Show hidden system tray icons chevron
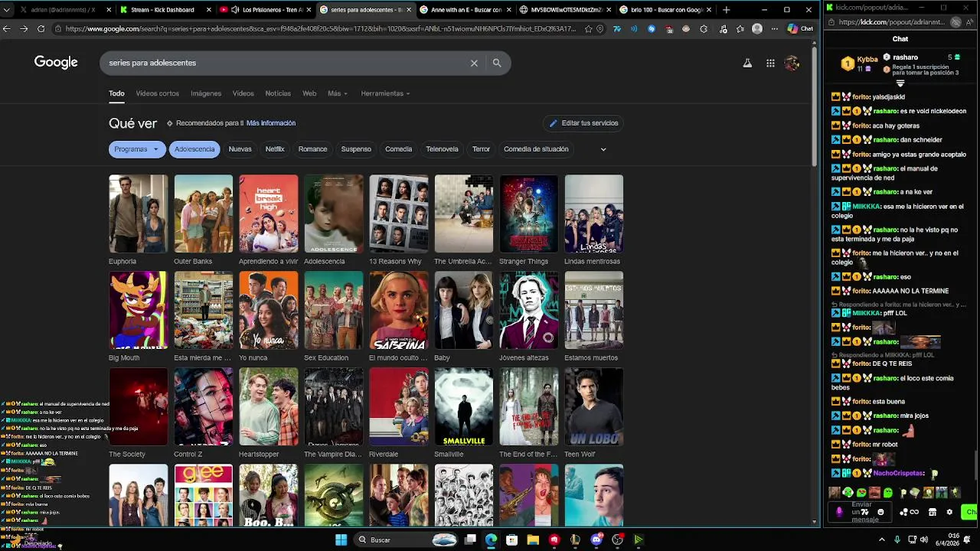Viewport: 980px width, 551px height. (881, 540)
